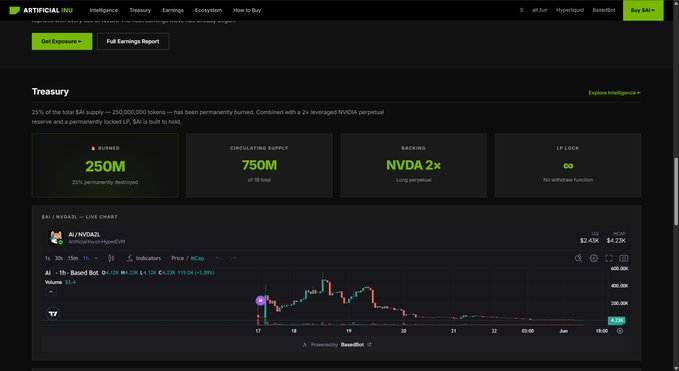Image resolution: width=679 pixels, height=371 pixels.
Task: Switch chart to MCap mode
Action: [x=197, y=258]
